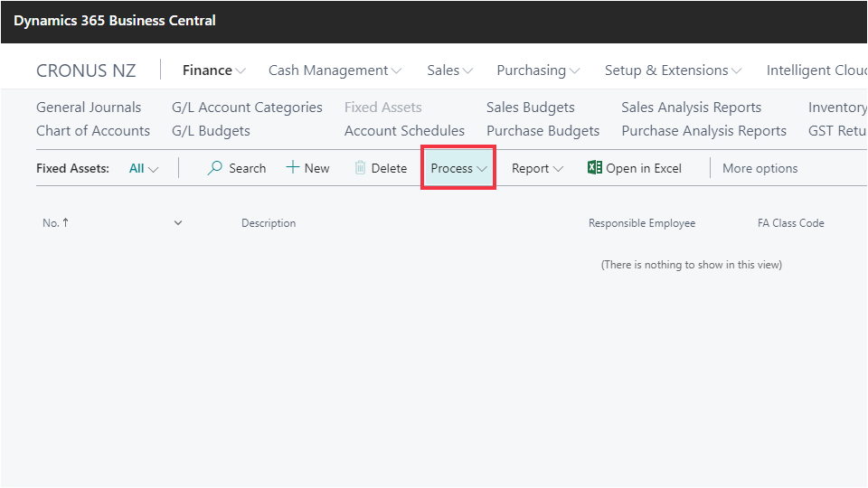Open Sales Analysis Reports

691,108
